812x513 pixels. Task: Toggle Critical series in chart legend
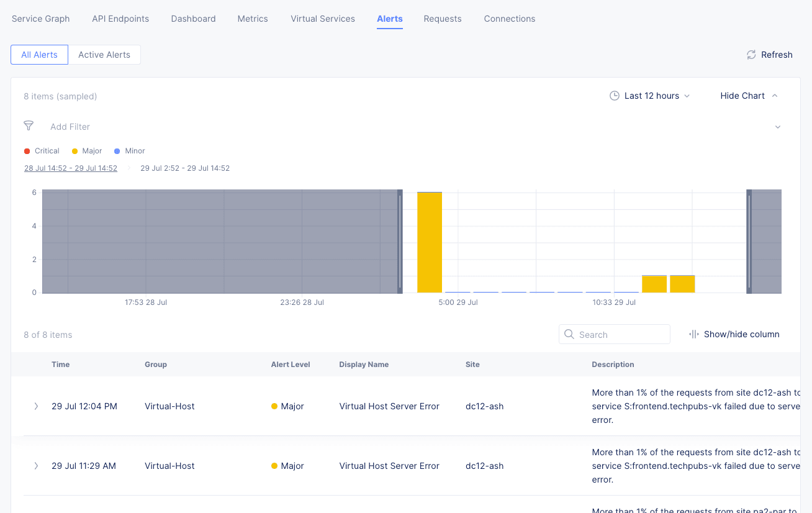[x=42, y=151]
